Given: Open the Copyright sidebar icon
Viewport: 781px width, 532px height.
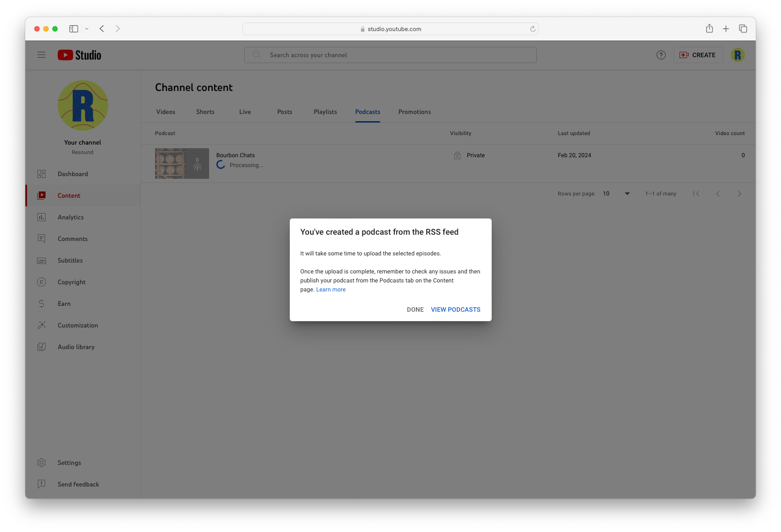Looking at the screenshot, I should [x=41, y=282].
